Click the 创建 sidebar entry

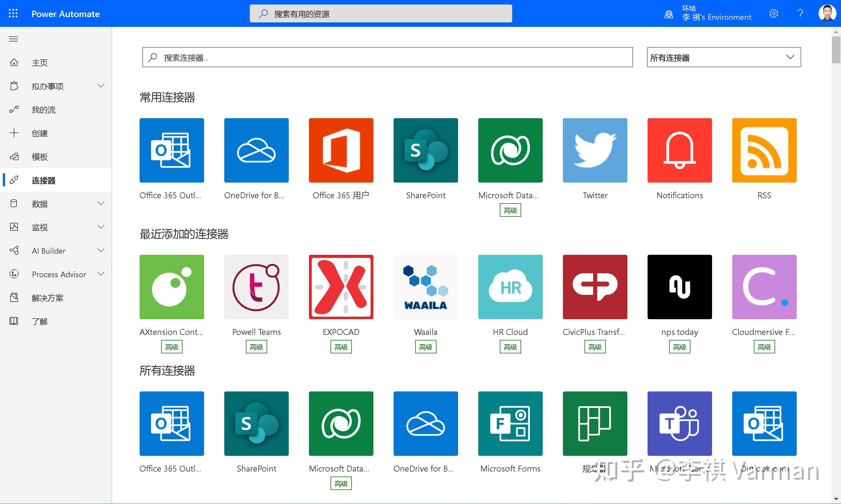tap(40, 133)
